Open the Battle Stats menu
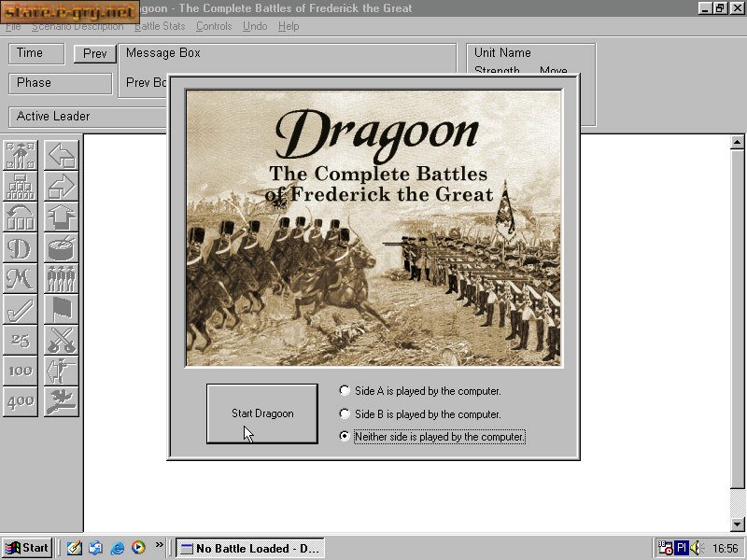 [x=160, y=26]
